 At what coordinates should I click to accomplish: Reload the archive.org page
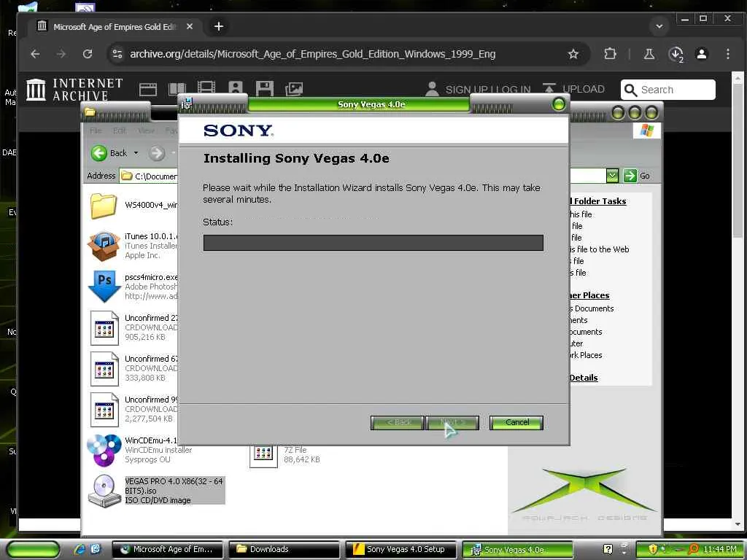pyautogui.click(x=88, y=54)
